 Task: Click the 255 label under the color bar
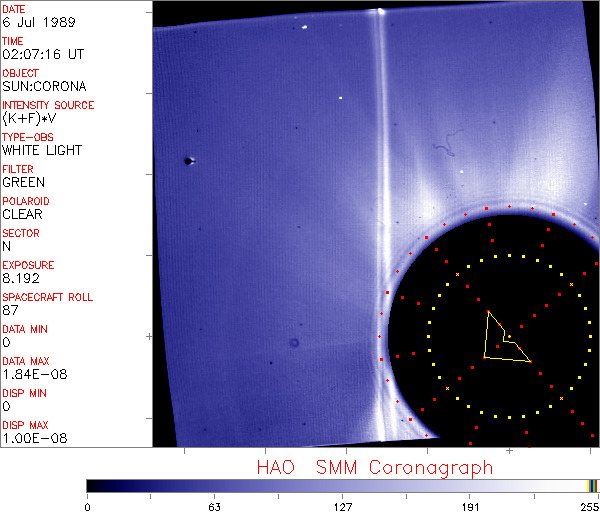(588, 505)
